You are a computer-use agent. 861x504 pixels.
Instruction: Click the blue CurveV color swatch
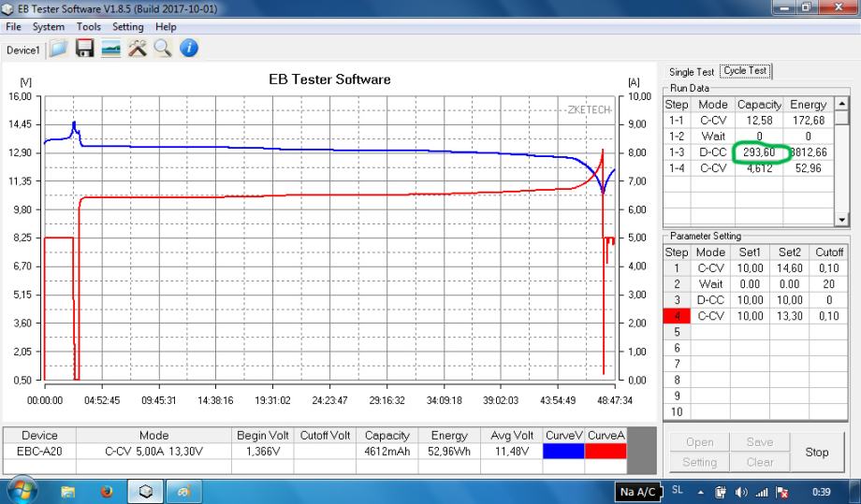point(564,452)
